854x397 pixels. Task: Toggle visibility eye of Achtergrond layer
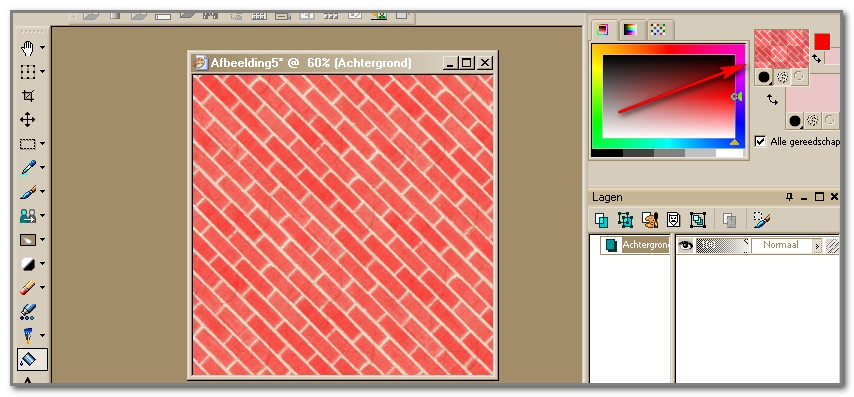(685, 246)
